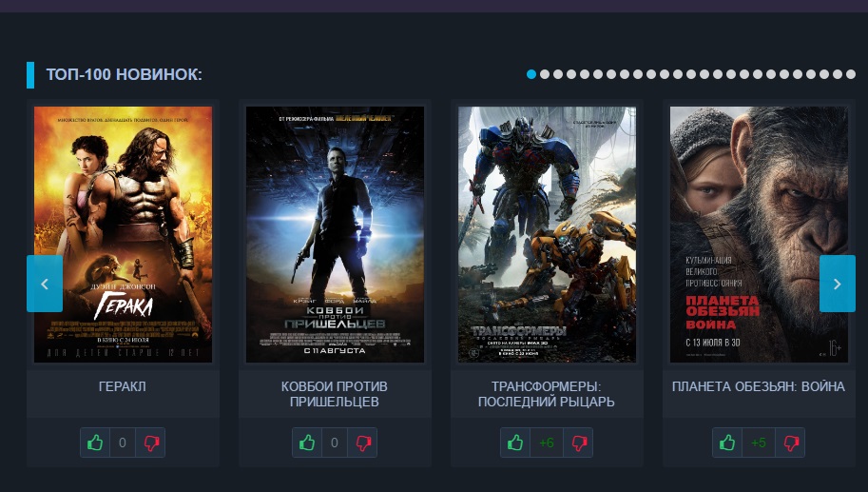Open the Геракл title link

pyautogui.click(x=123, y=386)
